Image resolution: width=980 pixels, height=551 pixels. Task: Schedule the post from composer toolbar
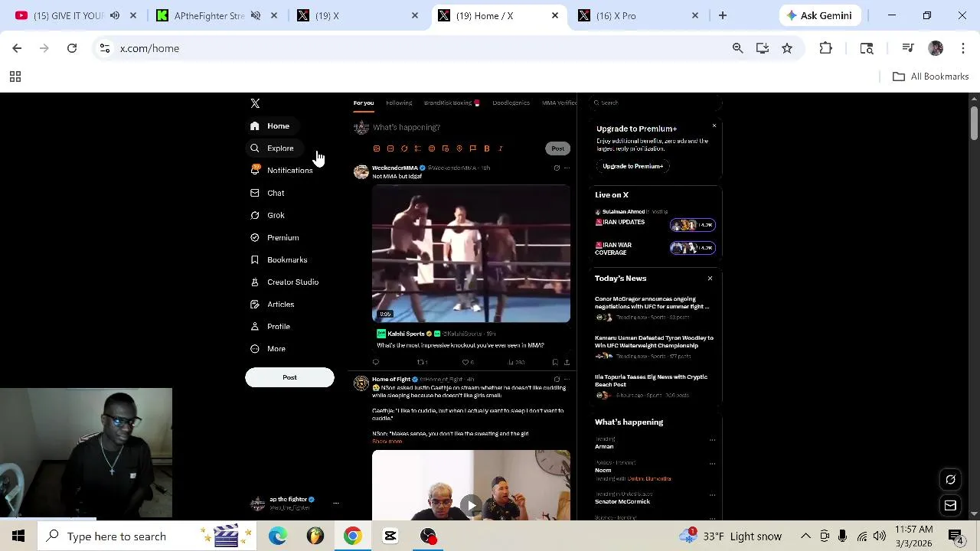tap(445, 148)
